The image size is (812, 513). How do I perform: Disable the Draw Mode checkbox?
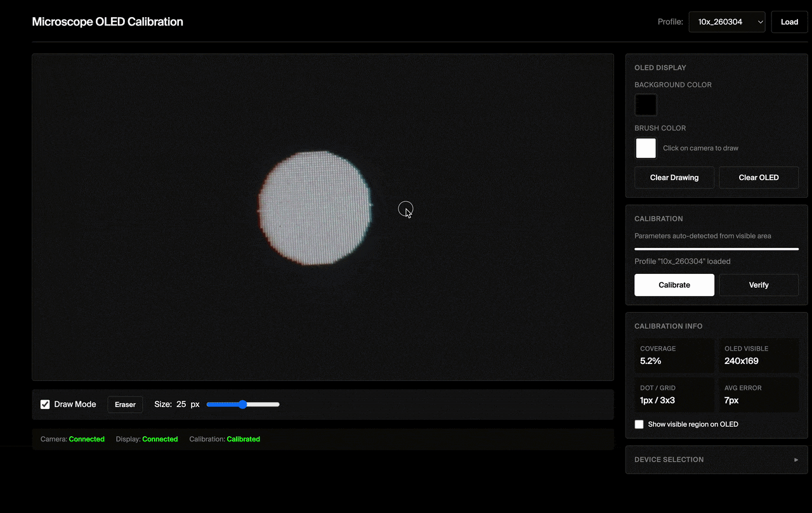point(45,405)
